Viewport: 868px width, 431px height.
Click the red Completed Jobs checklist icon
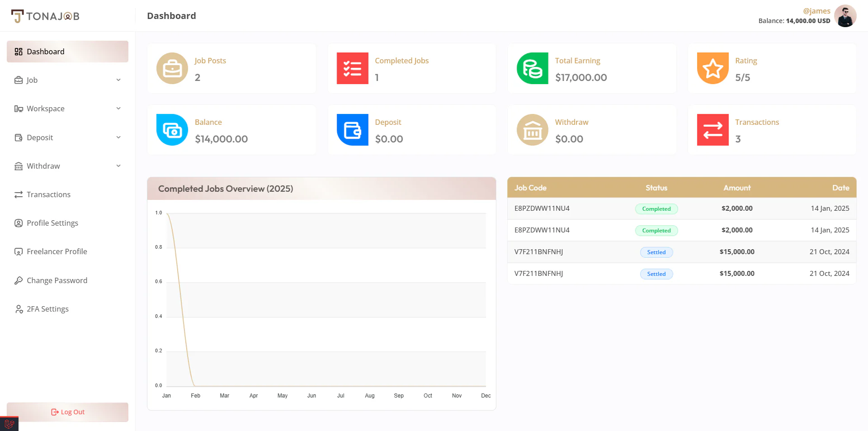352,68
